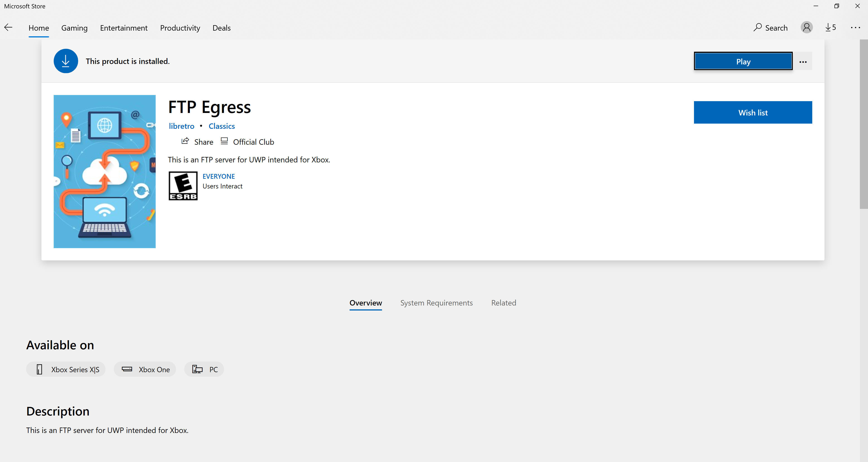Click the Official Club icon
Viewport: 868px width, 462px height.
(x=224, y=141)
